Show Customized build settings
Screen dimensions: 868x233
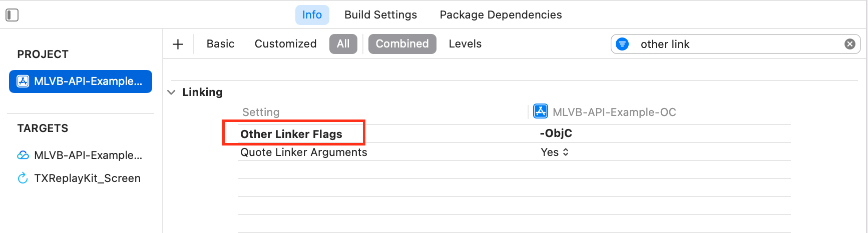click(285, 44)
